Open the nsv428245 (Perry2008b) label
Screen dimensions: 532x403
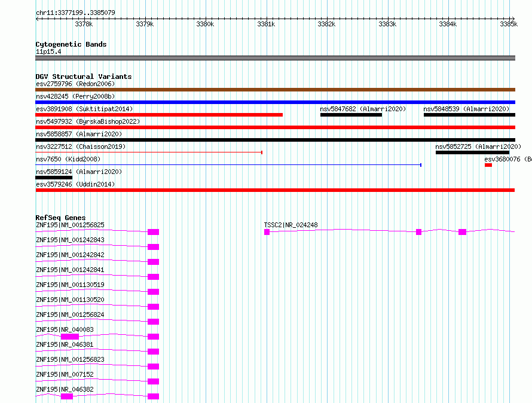[75, 96]
